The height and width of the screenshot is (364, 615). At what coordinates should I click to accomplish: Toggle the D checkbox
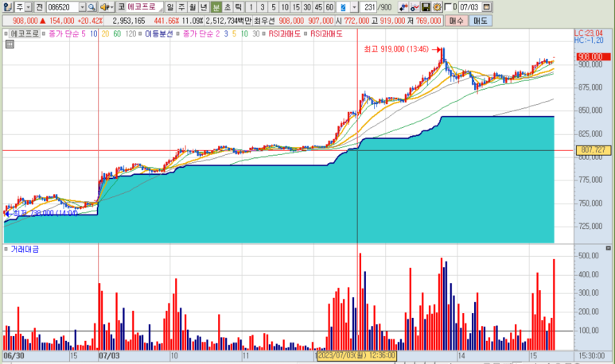pyautogui.click(x=447, y=7)
